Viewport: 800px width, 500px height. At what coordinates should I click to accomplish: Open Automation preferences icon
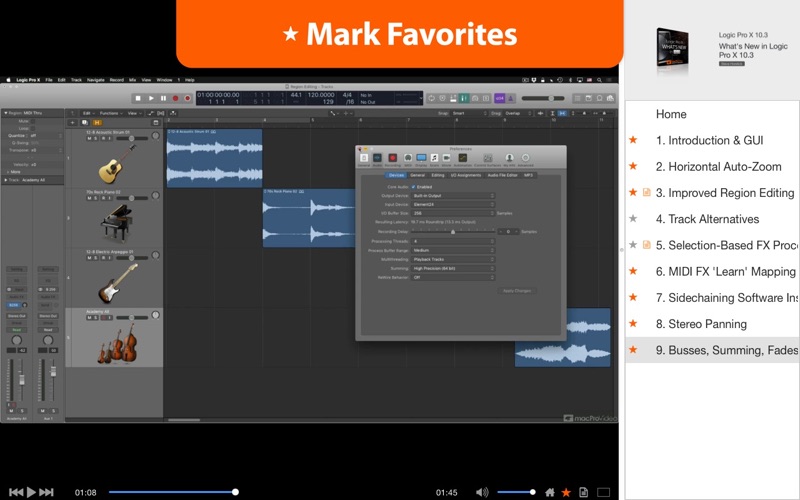click(462, 160)
